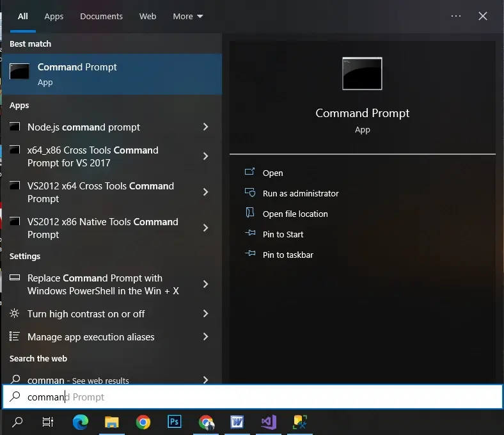Open File Explorer from the taskbar
Screen dimensions: 504x435
pos(111,422)
